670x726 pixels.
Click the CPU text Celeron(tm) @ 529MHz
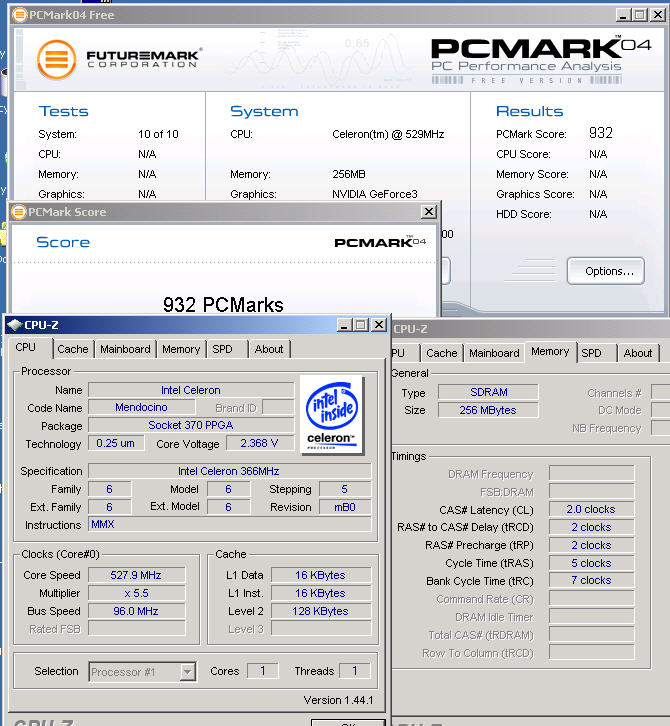(388, 134)
